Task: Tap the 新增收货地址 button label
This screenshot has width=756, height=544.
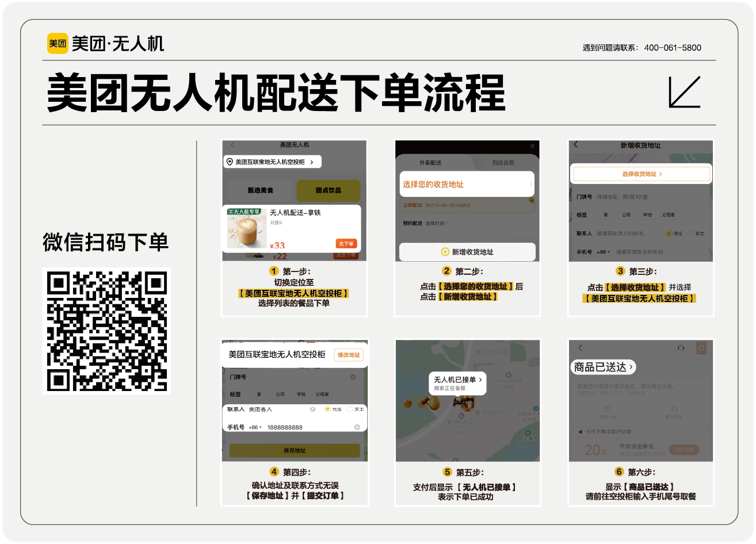Action: pos(472,252)
